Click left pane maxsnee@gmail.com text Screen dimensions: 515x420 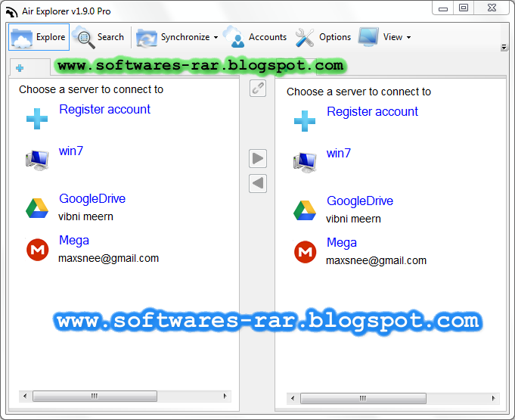108,258
